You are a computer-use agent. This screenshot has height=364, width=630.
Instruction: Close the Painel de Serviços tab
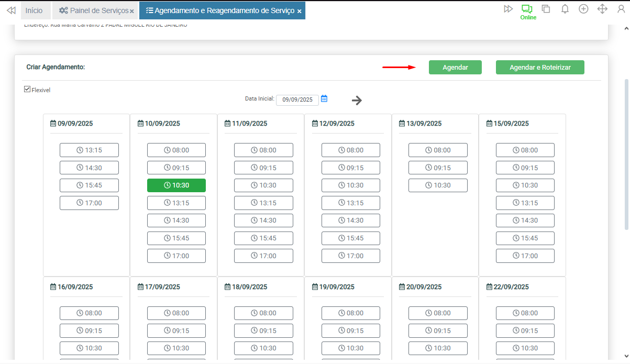(x=131, y=11)
